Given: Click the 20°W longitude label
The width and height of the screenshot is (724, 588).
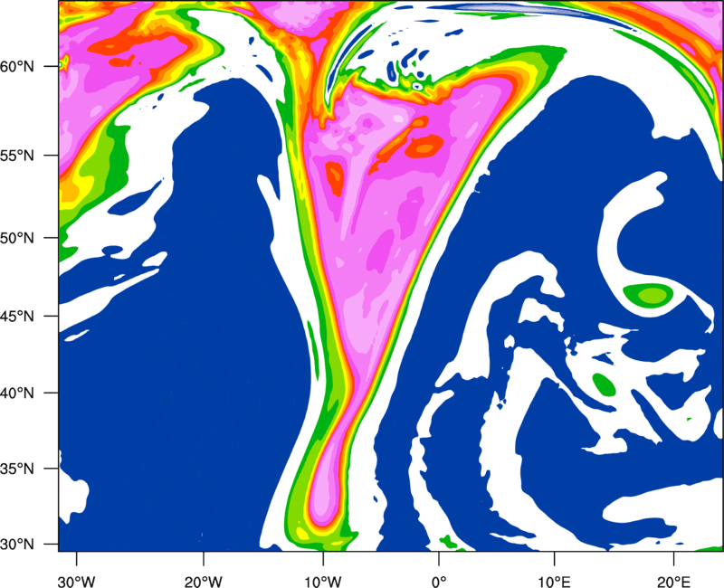Looking at the screenshot, I should 203,582.
